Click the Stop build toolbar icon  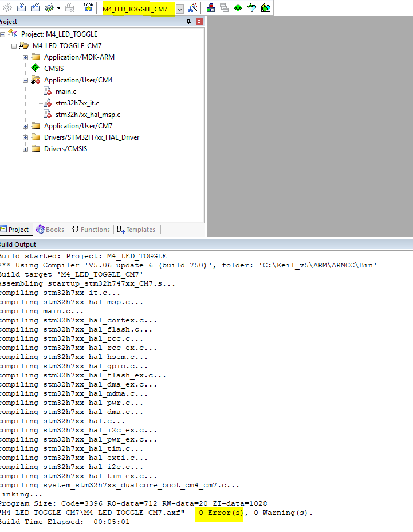(x=70, y=7)
